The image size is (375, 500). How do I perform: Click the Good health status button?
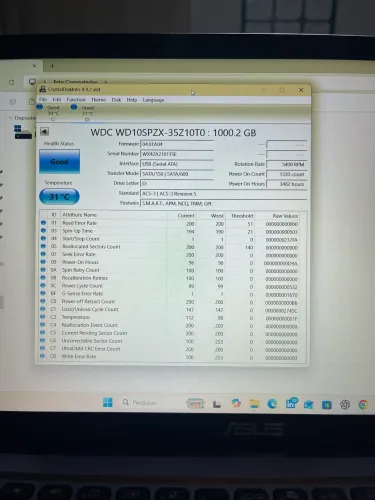[59, 161]
